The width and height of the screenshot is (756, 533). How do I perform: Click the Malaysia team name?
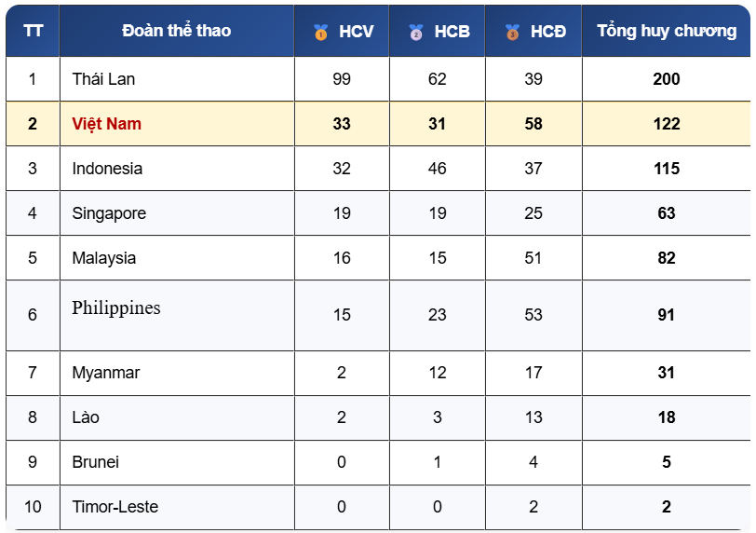click(104, 258)
